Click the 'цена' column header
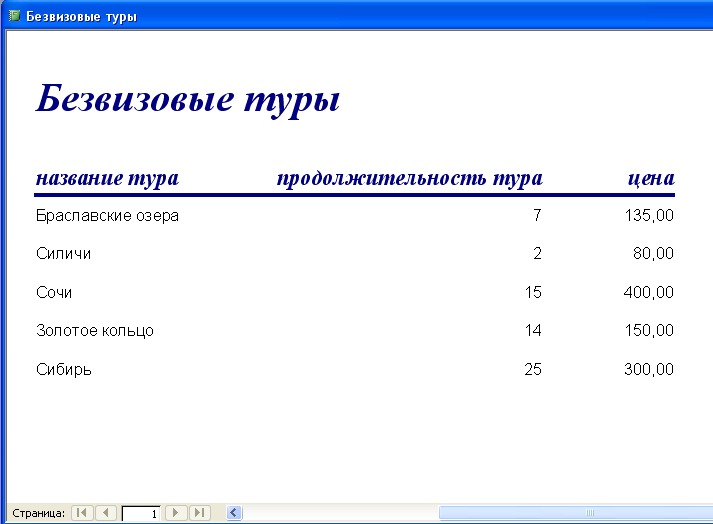Screen dimensions: 713x524 click(x=651, y=178)
